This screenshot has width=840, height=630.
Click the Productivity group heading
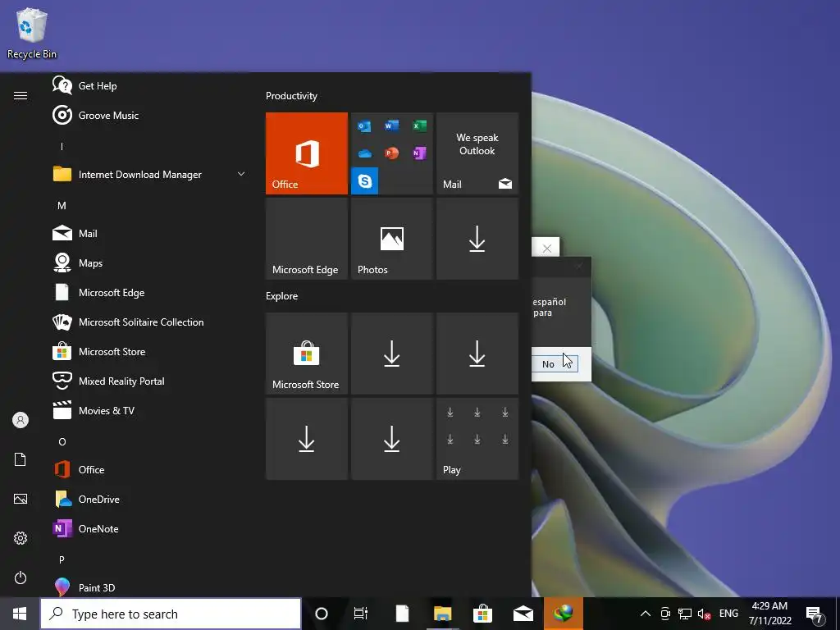click(291, 96)
